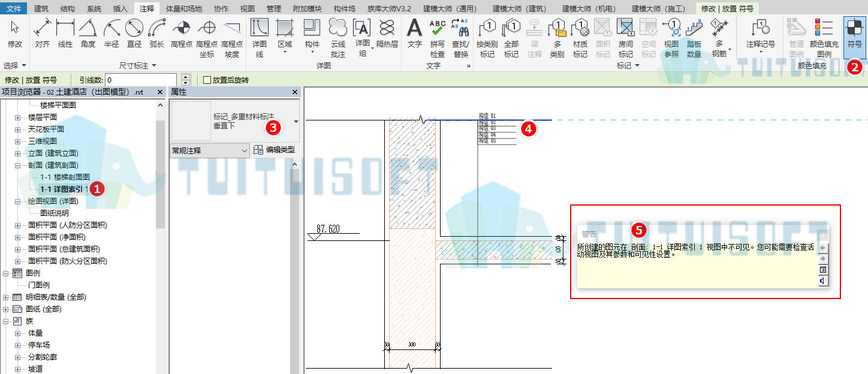Select 门图例 in project browser
The width and height of the screenshot is (868, 374).
(39, 285)
